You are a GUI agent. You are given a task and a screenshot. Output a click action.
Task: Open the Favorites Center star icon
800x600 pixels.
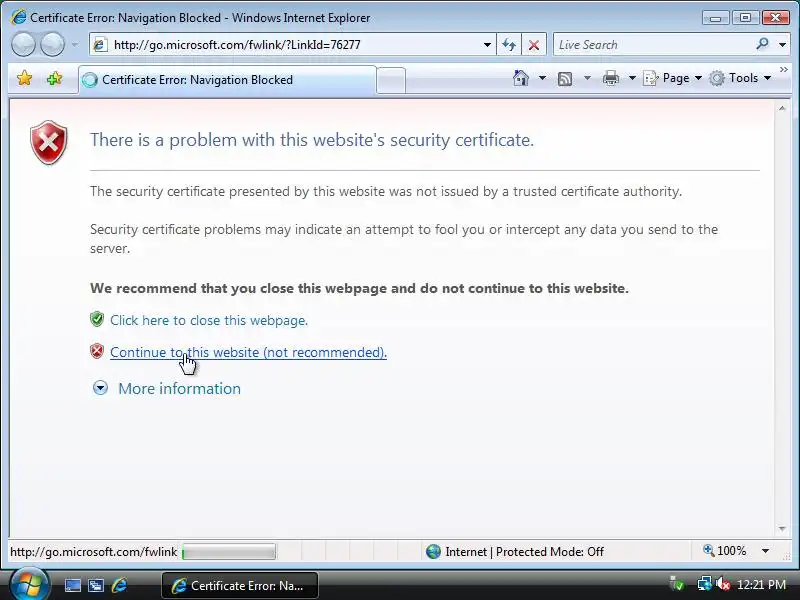point(24,79)
